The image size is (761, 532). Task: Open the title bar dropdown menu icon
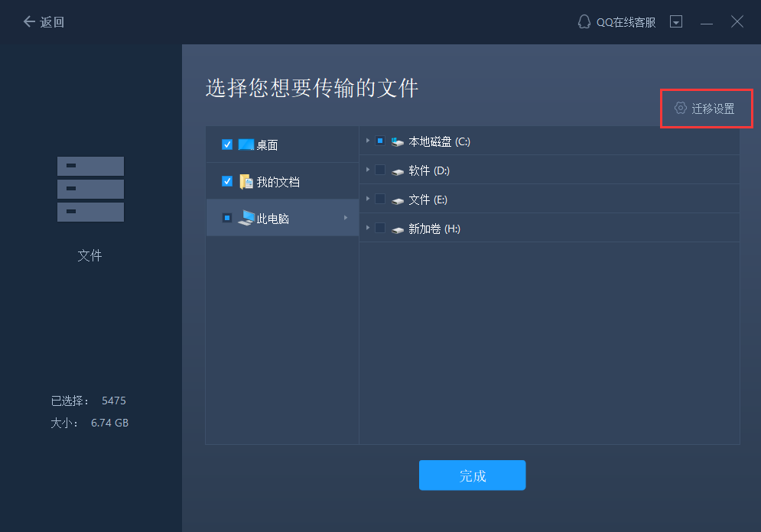676,22
